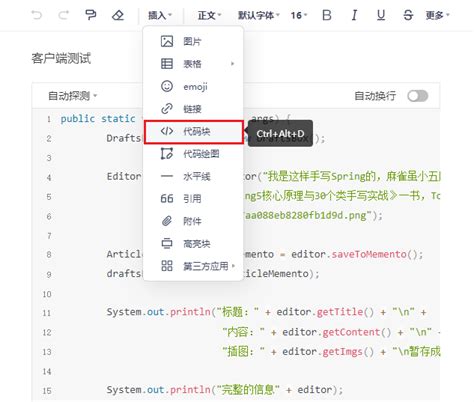Click editor.saveToMemento() on line 8
The image size is (474, 402).
pos(357,255)
